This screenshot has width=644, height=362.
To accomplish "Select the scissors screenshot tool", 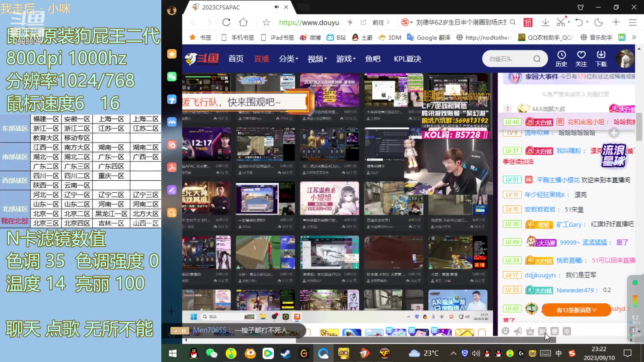I will [560, 22].
